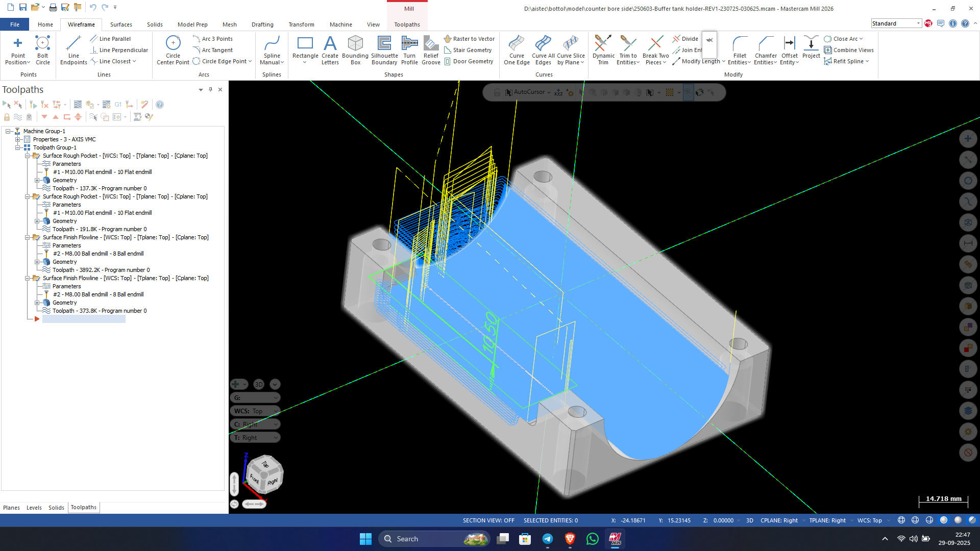Click the Save icon in quick access toolbar
The width and height of the screenshot is (980, 551).
[23, 8]
